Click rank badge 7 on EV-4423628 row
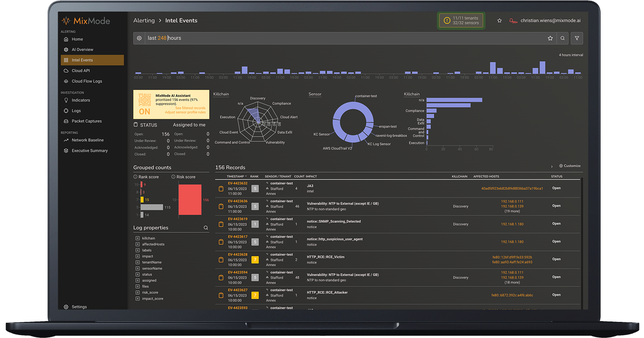Screen dimensions: 644x338 tap(255, 260)
